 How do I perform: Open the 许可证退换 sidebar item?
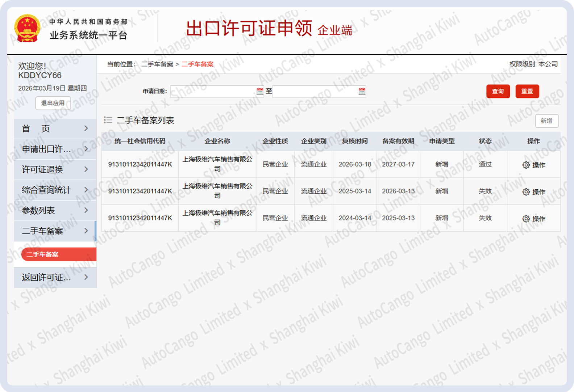[x=55, y=169]
